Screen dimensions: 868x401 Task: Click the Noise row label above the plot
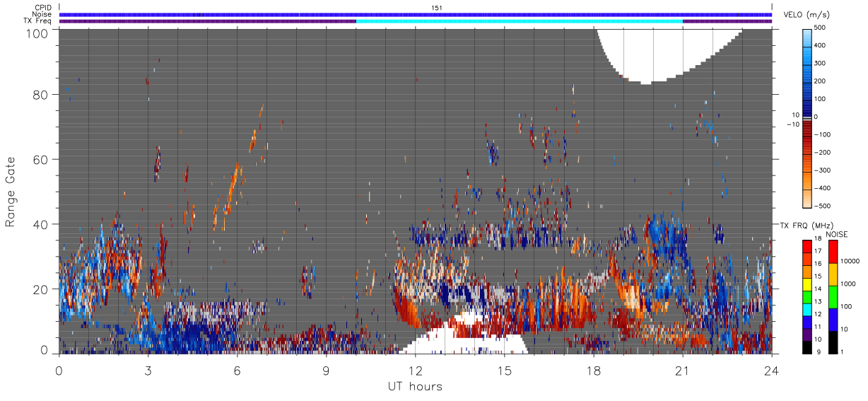tap(42, 14)
